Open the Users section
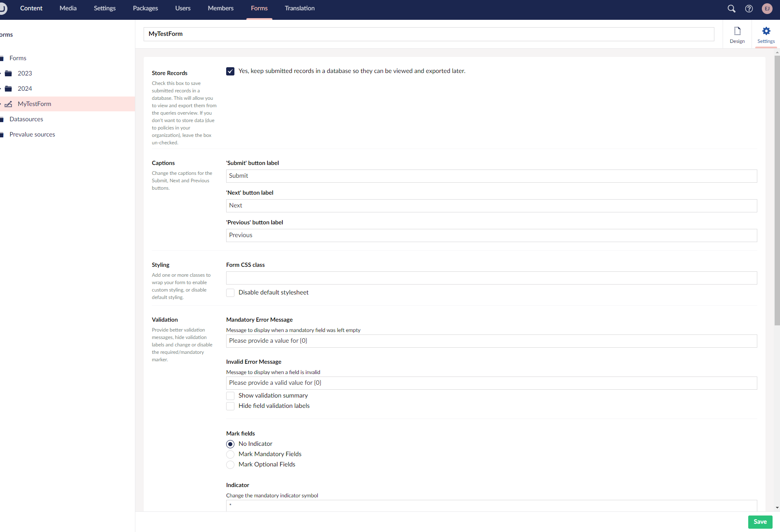Image resolution: width=780 pixels, height=532 pixels. point(183,8)
